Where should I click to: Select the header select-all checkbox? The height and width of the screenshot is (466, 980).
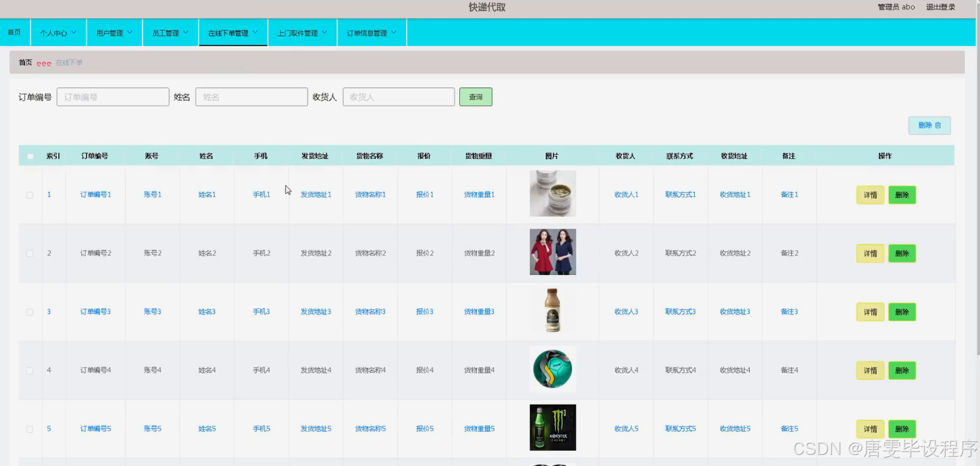click(x=30, y=156)
